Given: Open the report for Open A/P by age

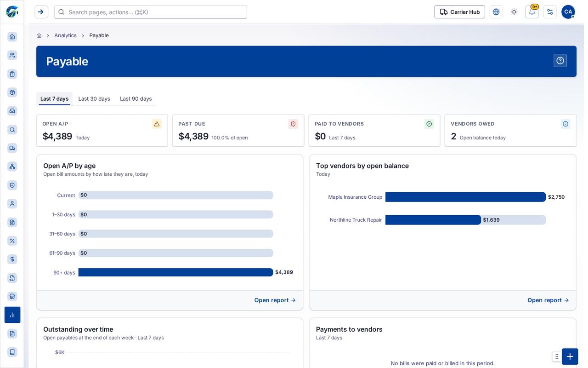Looking at the screenshot, I should [275, 300].
